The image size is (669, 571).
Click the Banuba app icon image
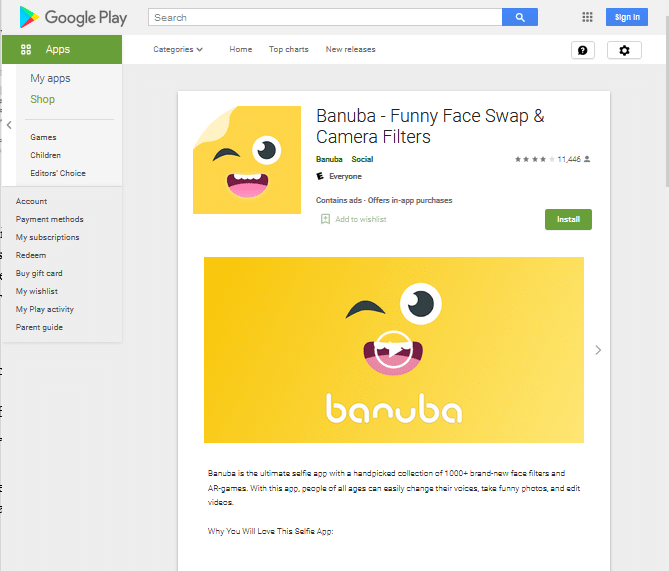pyautogui.click(x=247, y=160)
